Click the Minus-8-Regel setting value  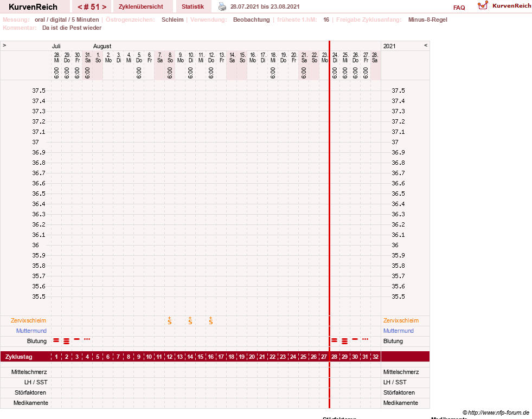(x=427, y=20)
